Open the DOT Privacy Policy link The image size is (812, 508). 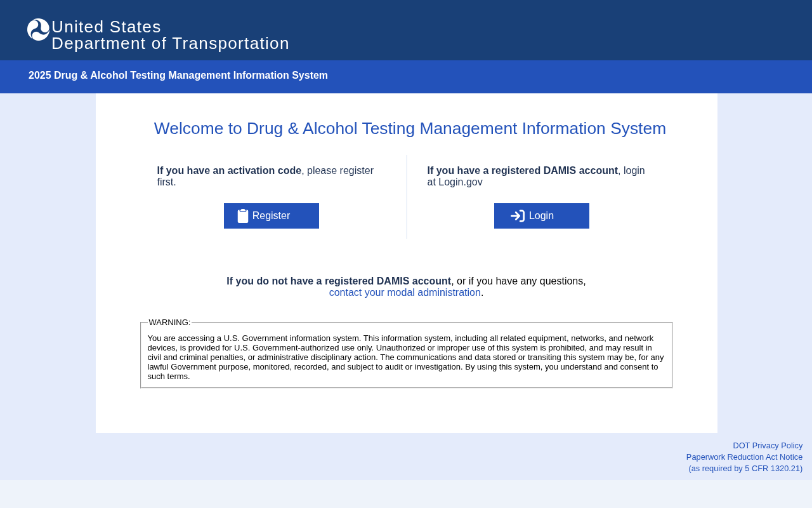[x=768, y=446]
